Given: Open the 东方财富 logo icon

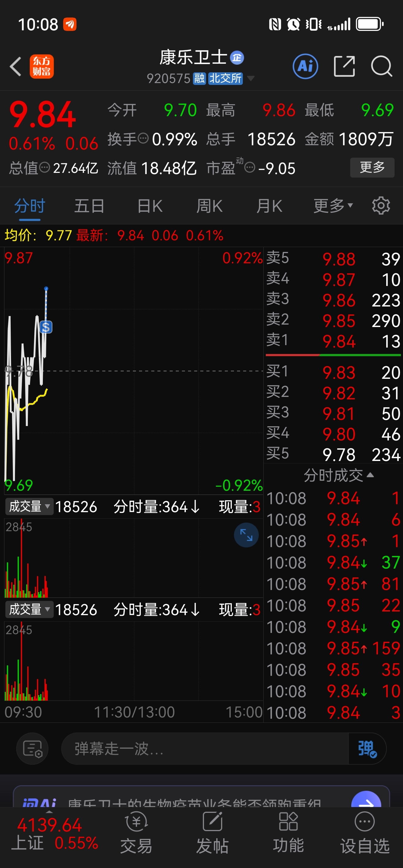Looking at the screenshot, I should click(41, 67).
